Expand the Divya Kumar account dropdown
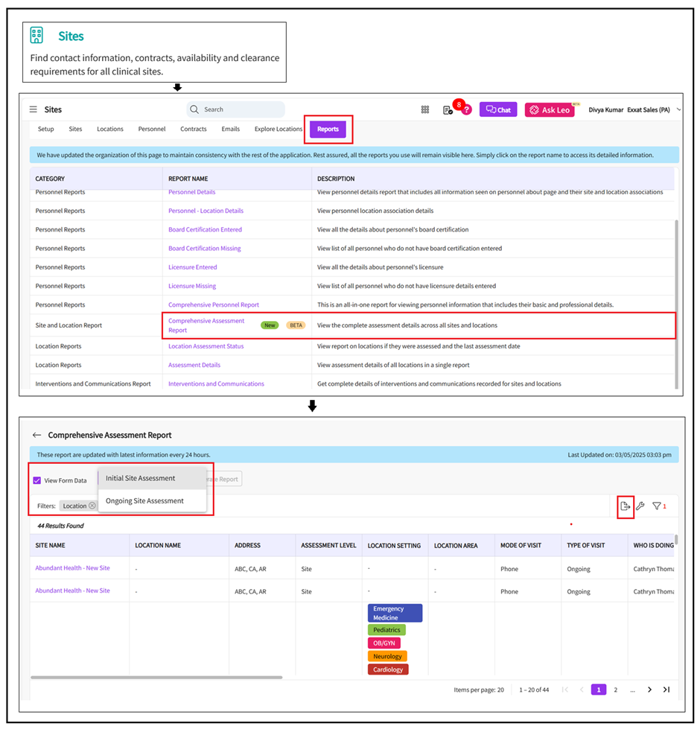 point(678,109)
